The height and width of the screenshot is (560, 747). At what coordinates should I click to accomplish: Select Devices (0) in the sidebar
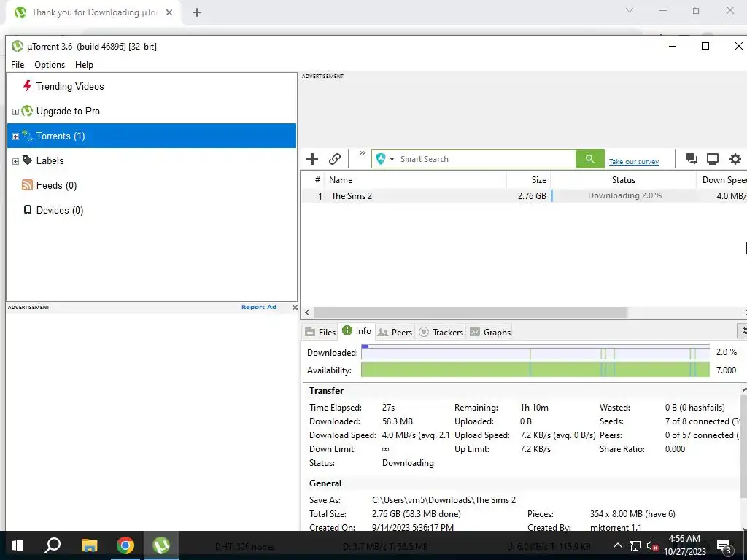(60, 210)
